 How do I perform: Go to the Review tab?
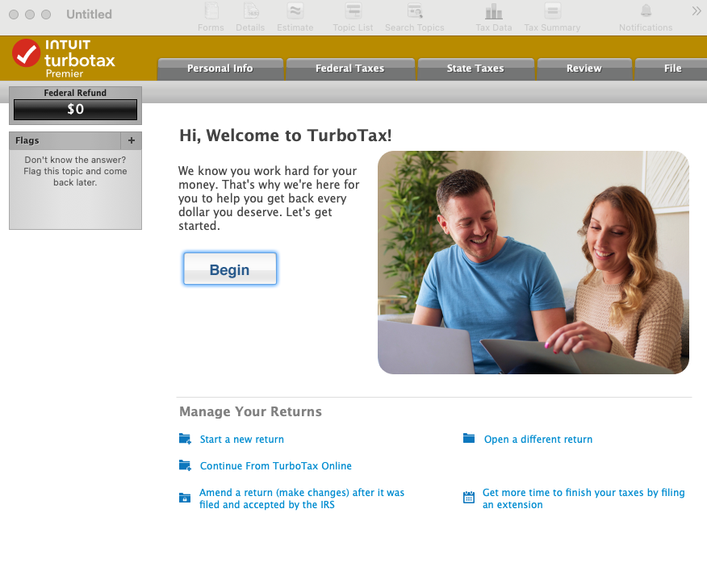[584, 69]
